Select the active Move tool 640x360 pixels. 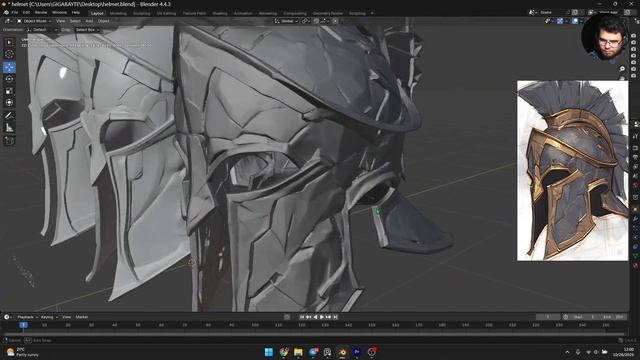click(x=9, y=67)
